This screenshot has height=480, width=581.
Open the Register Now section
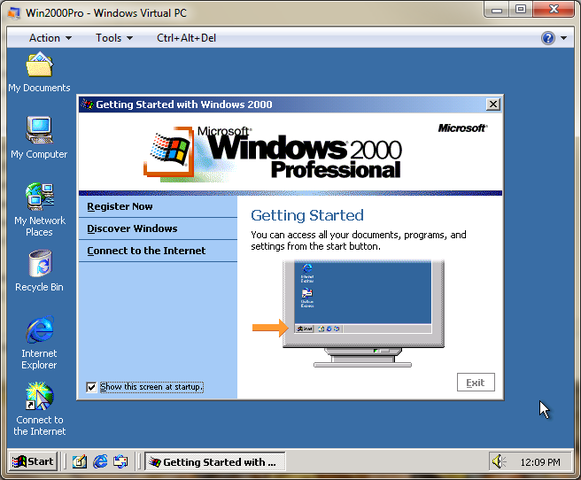(158, 206)
